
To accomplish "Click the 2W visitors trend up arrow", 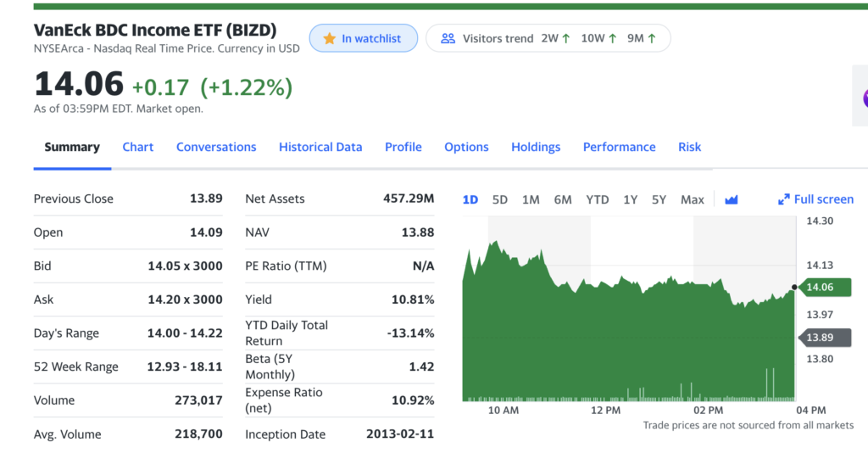I will pos(565,38).
